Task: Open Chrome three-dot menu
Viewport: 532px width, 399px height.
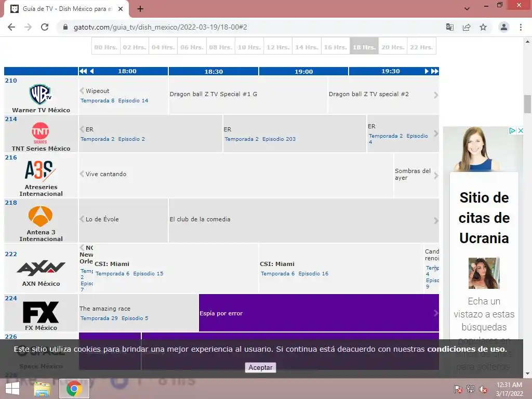Action: point(521,27)
